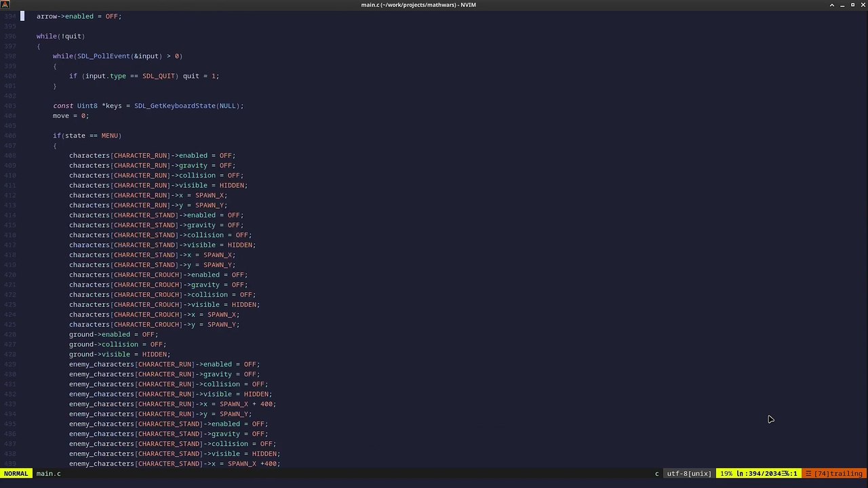This screenshot has height=488, width=868.
Task: Click 'enemy_characters[CHARACTER_STAND]->x = SPAWN_X +400;' line
Action: 174,464
